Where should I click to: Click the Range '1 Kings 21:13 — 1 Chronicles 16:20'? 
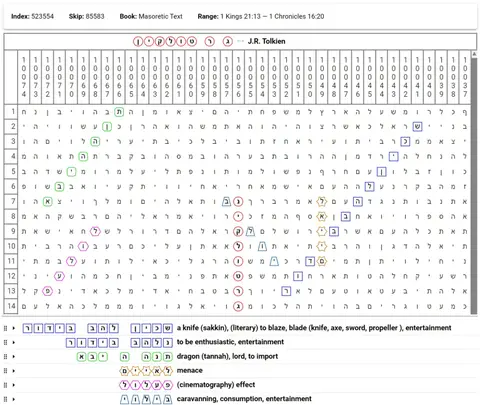[272, 16]
